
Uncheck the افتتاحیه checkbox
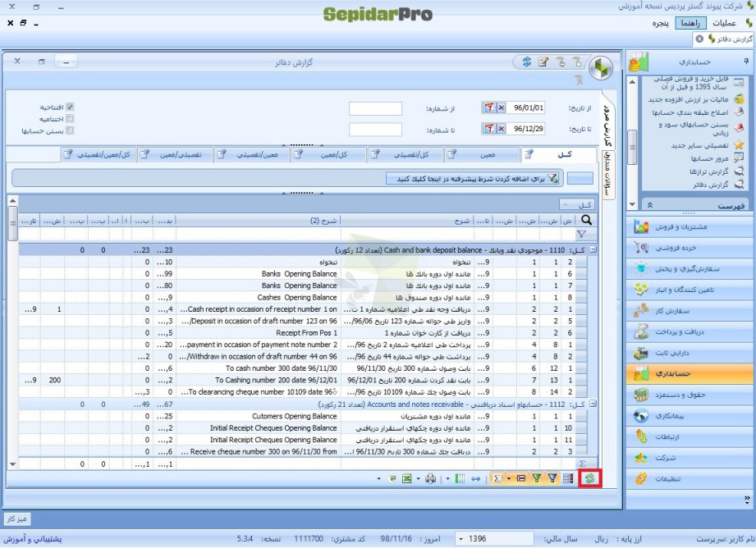pos(70,107)
